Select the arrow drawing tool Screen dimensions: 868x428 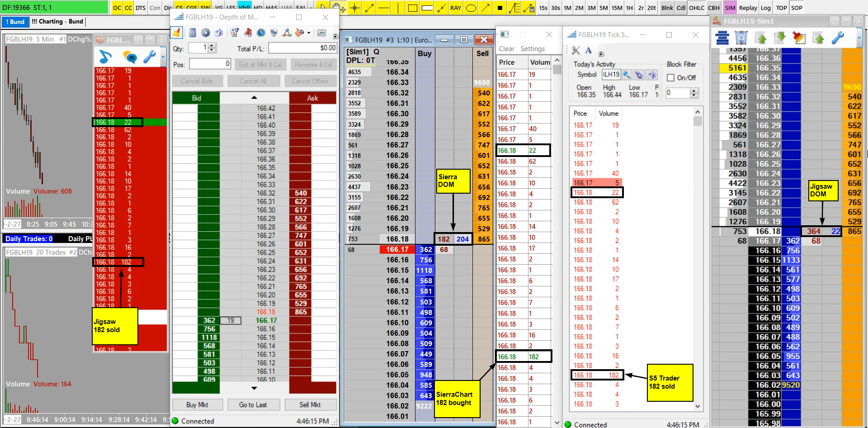pyautogui.click(x=485, y=8)
